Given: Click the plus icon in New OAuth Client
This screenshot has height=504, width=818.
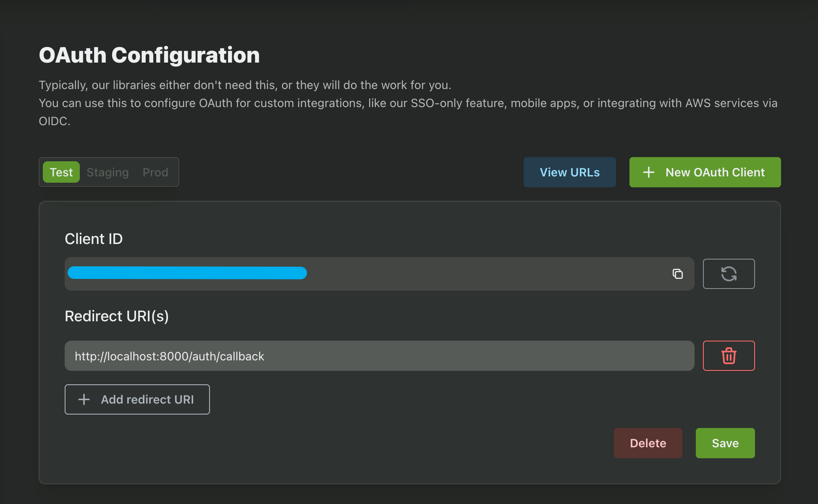Looking at the screenshot, I should coord(648,172).
